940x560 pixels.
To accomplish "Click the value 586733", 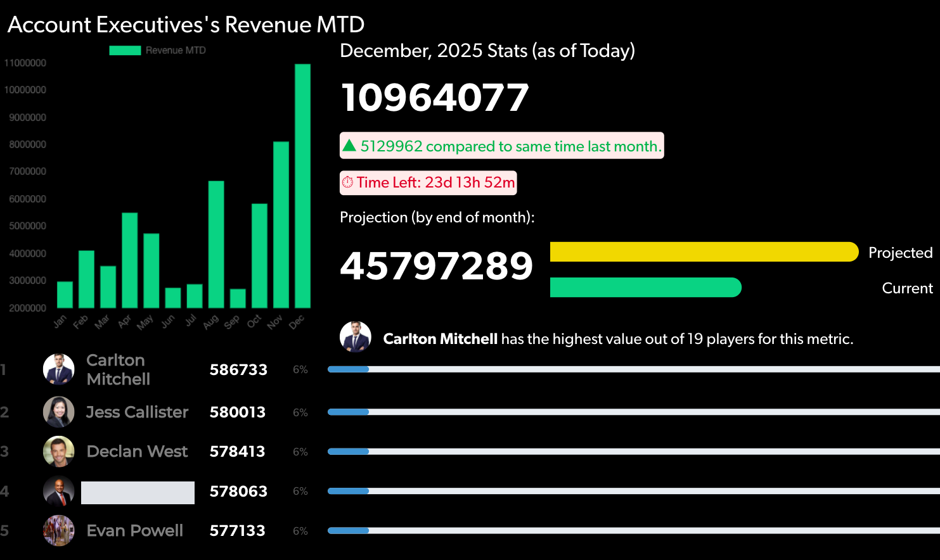I will (x=238, y=370).
